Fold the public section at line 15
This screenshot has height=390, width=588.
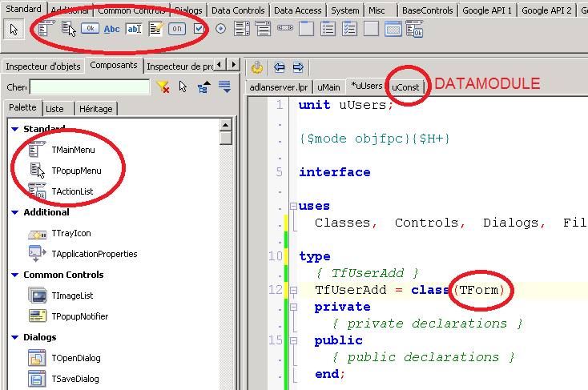[294, 341]
